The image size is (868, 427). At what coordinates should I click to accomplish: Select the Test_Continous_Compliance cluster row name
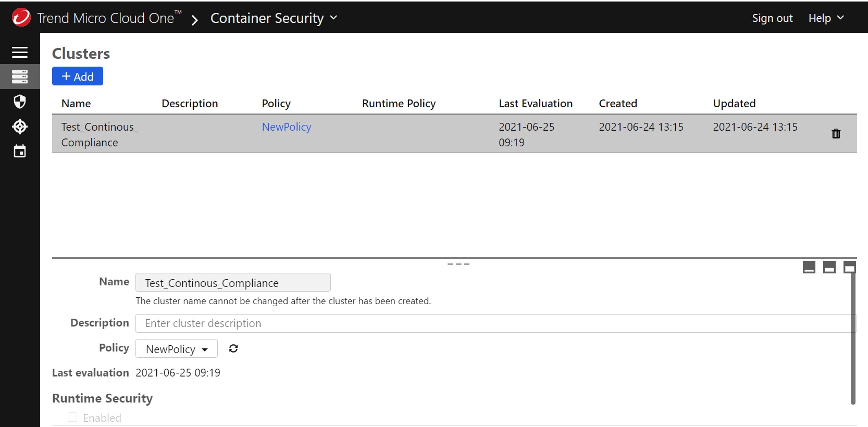[x=100, y=134]
